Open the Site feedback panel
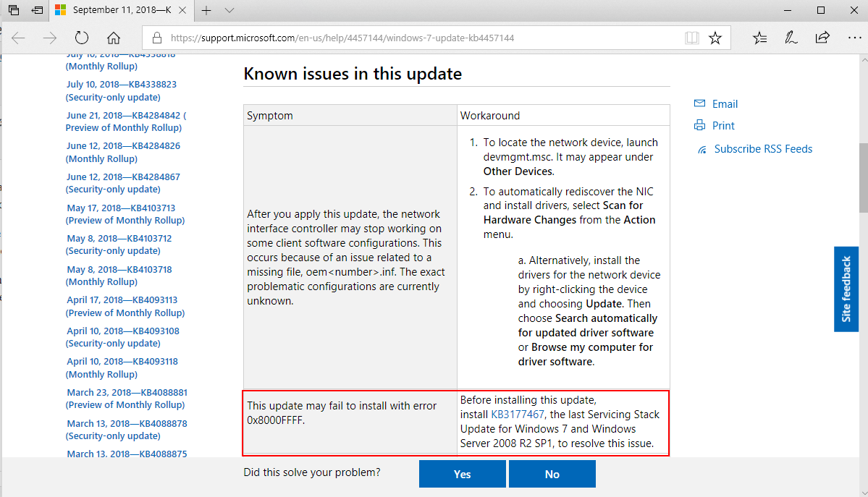This screenshot has width=868, height=497. tap(846, 289)
